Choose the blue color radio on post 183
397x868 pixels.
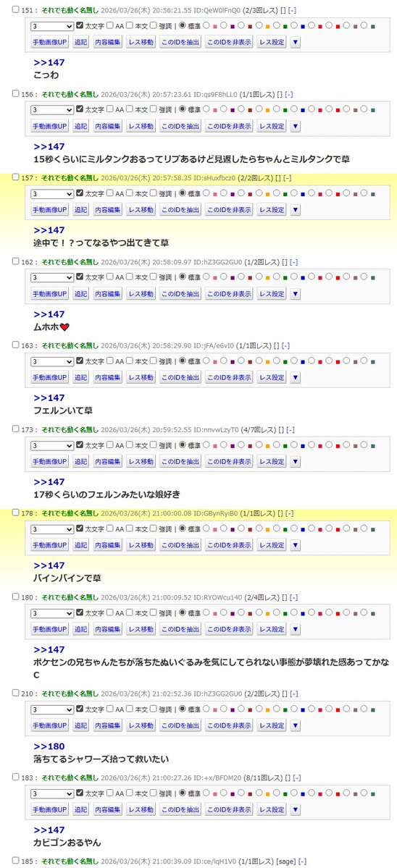click(294, 793)
